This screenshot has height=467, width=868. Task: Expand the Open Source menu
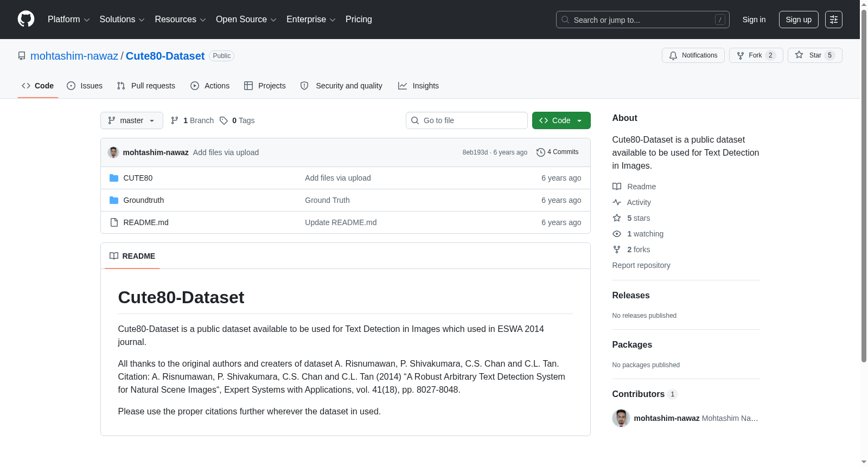tap(246, 20)
